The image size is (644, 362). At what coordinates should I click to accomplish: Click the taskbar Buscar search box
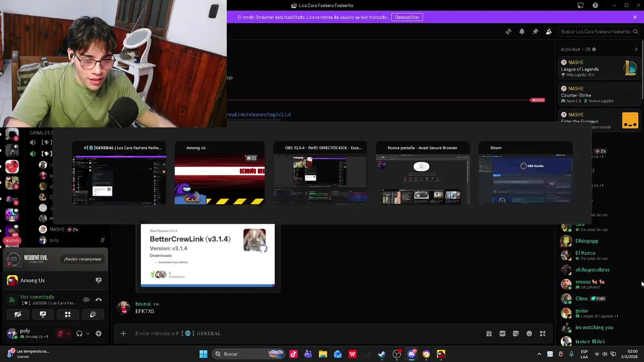click(x=249, y=354)
